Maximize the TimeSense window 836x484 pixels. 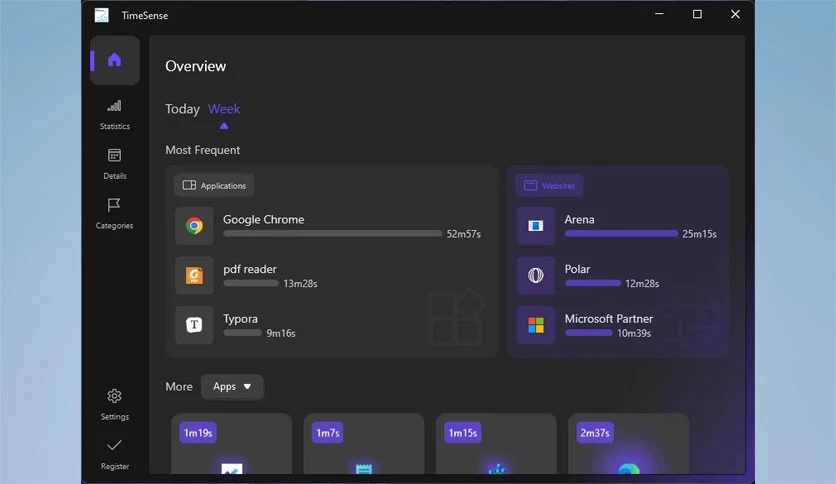tap(697, 14)
